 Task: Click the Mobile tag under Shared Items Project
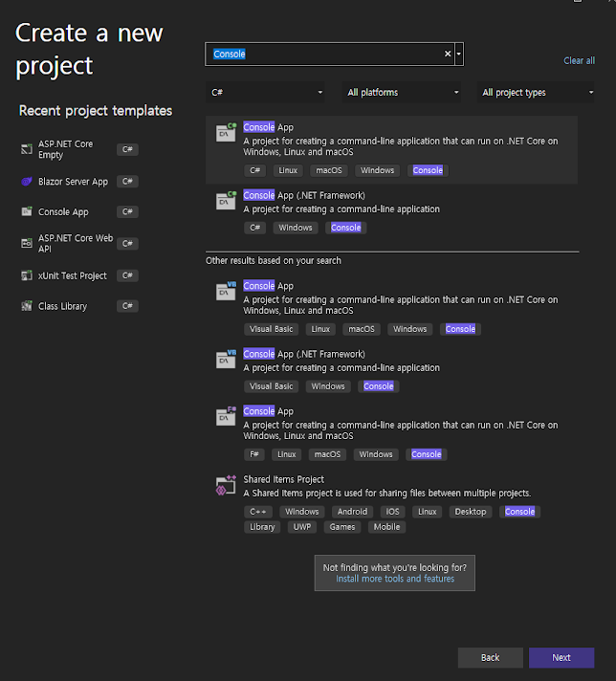click(386, 527)
